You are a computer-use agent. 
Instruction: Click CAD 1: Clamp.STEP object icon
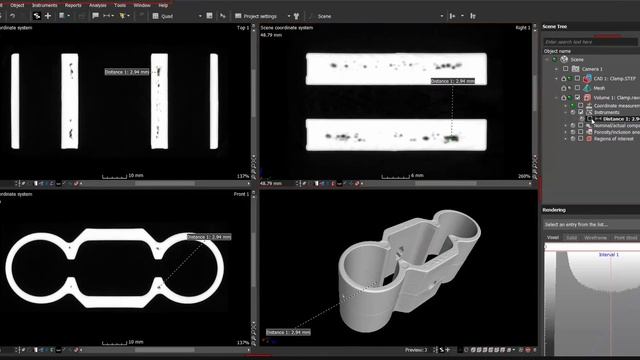[x=587, y=78]
